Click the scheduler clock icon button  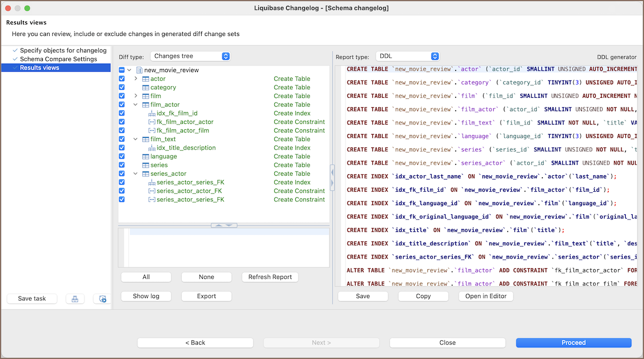102,299
